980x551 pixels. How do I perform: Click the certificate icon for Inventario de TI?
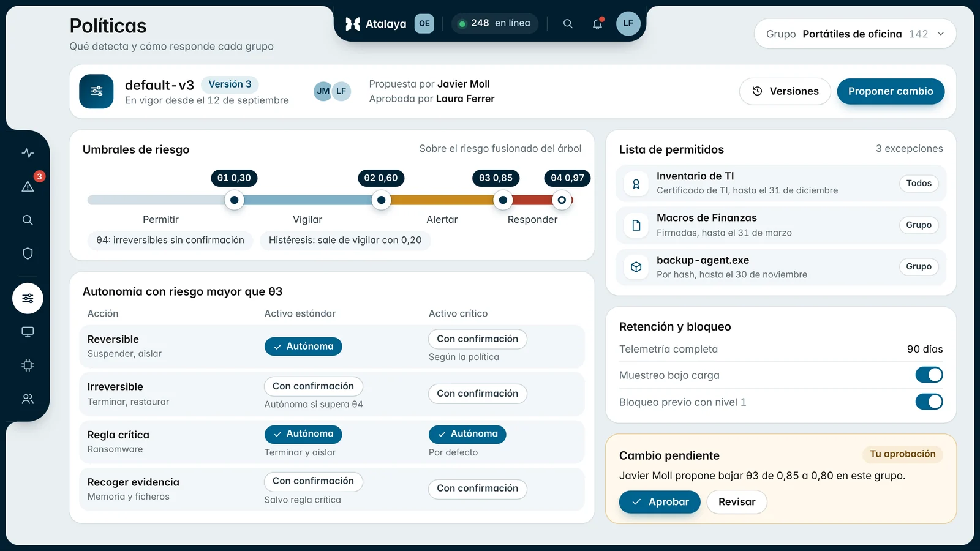click(x=636, y=184)
